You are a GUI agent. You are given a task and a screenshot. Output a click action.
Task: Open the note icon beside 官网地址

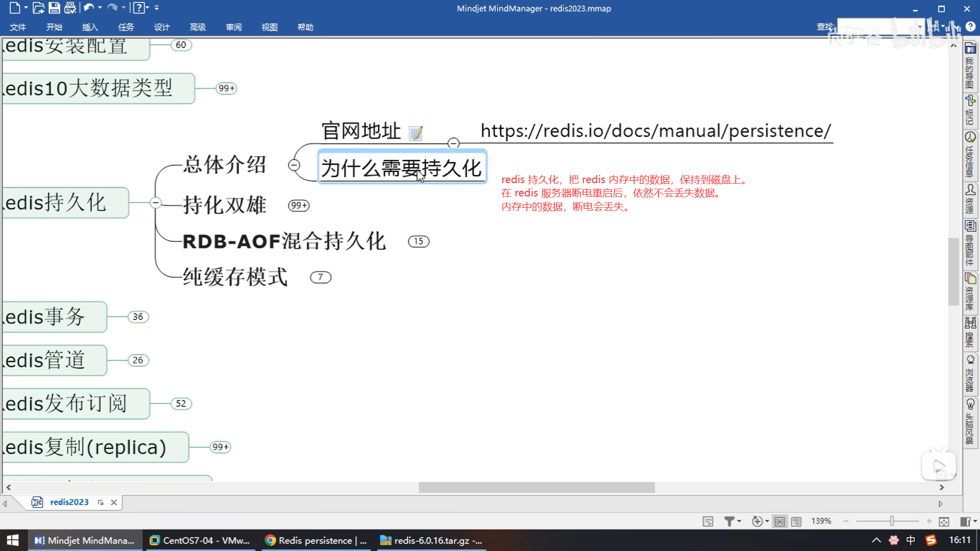coord(416,133)
